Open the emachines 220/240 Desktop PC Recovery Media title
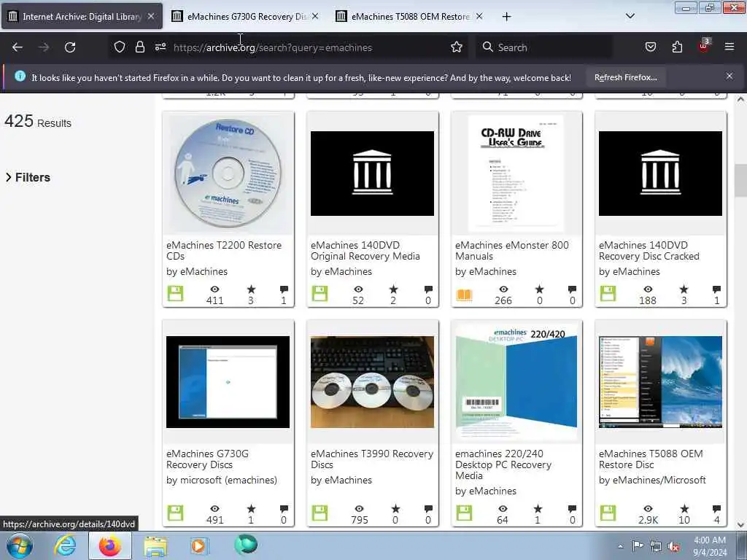This screenshot has width=747, height=560. tap(503, 464)
